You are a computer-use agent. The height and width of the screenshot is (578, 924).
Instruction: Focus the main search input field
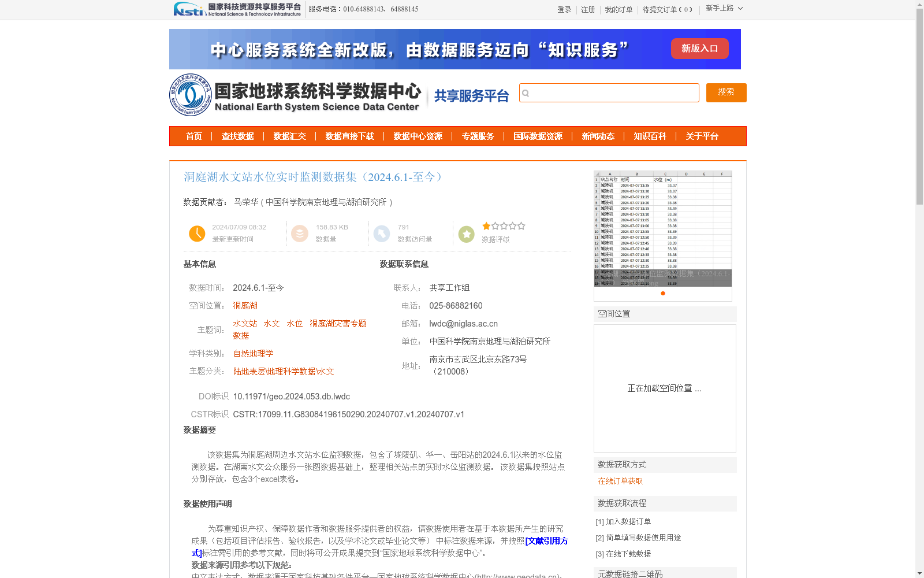(x=609, y=93)
